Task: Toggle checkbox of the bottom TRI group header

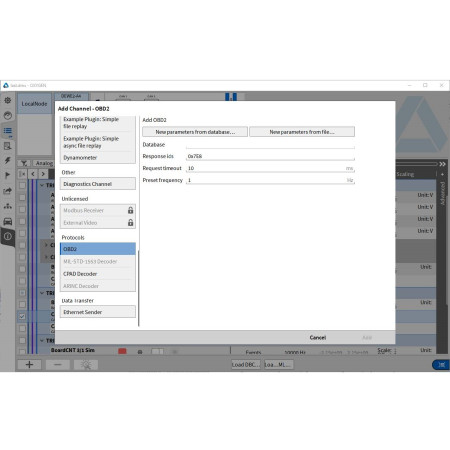Action: pyautogui.click(x=22, y=340)
